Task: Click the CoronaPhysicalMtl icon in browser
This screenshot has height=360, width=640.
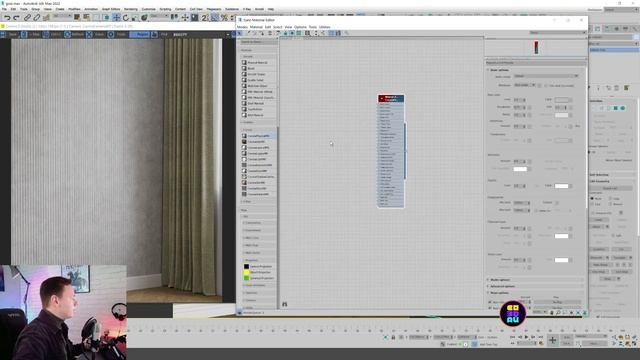Action: coord(244,136)
